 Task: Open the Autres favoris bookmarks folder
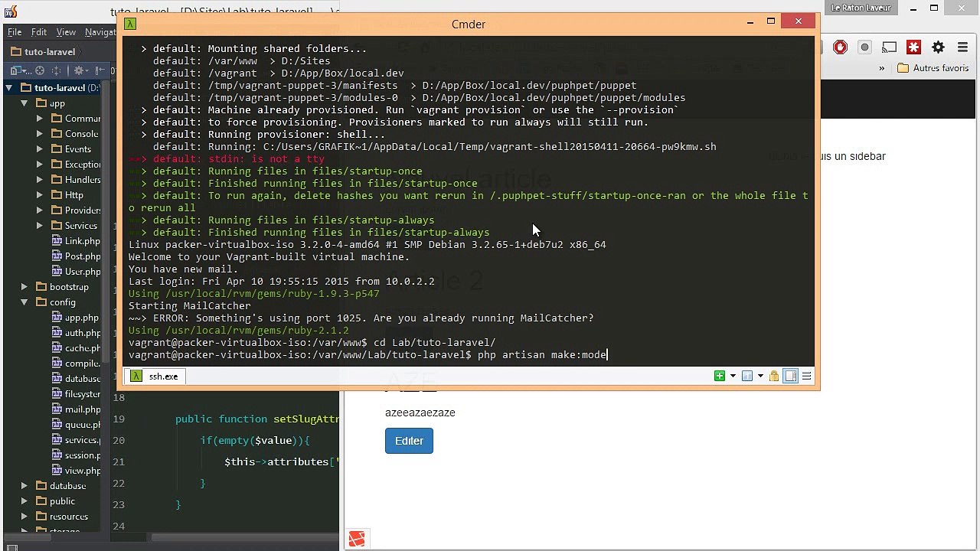[x=933, y=68]
